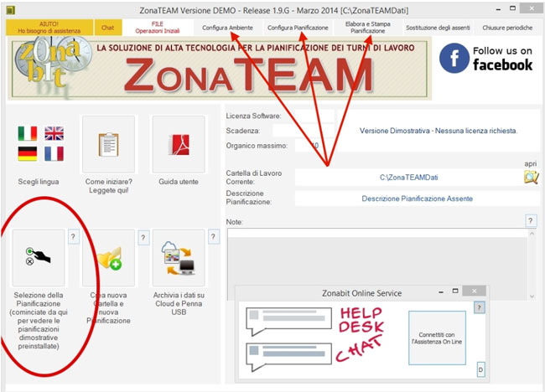The width and height of the screenshot is (545, 392).
Task: Click the help question mark next to Archivia i dati
Action: 214,237
